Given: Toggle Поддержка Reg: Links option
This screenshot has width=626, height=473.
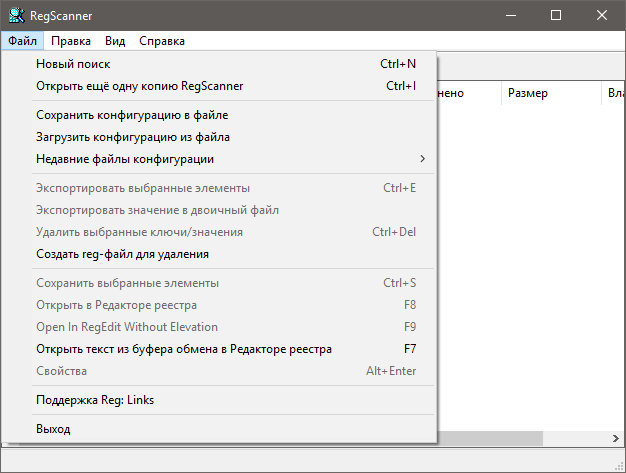Looking at the screenshot, I should (x=219, y=400).
